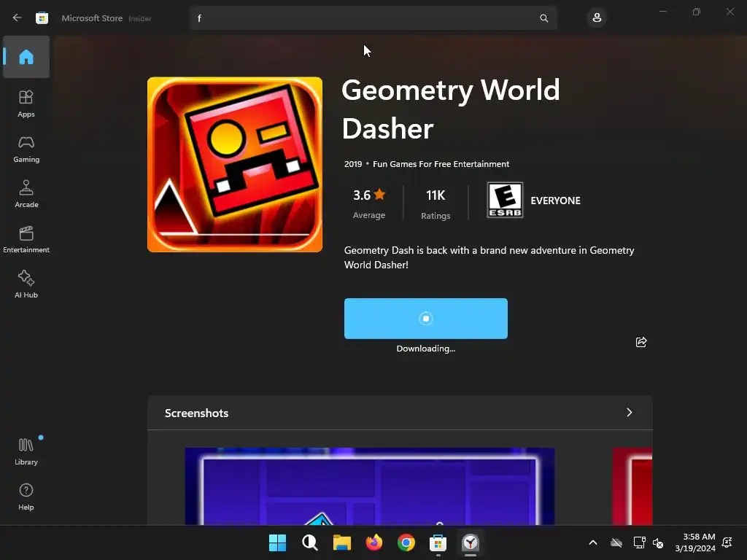Share this app via share icon
Screen dimensions: 747x560
point(641,342)
